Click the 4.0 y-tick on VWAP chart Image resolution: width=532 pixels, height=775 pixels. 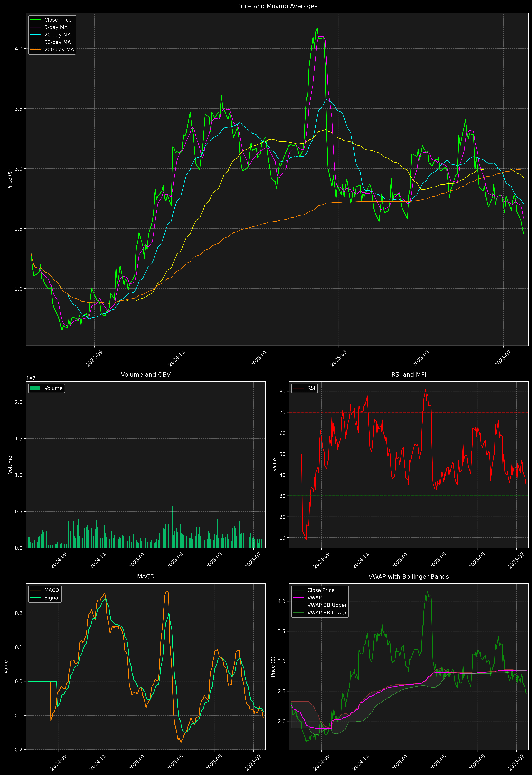click(x=282, y=602)
